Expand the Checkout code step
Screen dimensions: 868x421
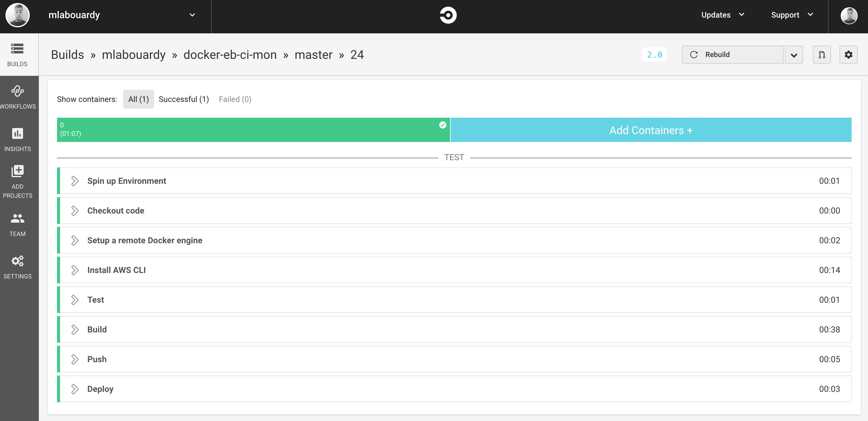pyautogui.click(x=454, y=211)
